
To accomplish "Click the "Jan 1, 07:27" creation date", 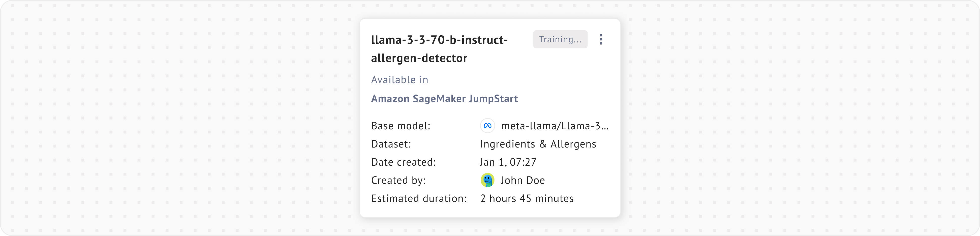I will click(x=508, y=163).
